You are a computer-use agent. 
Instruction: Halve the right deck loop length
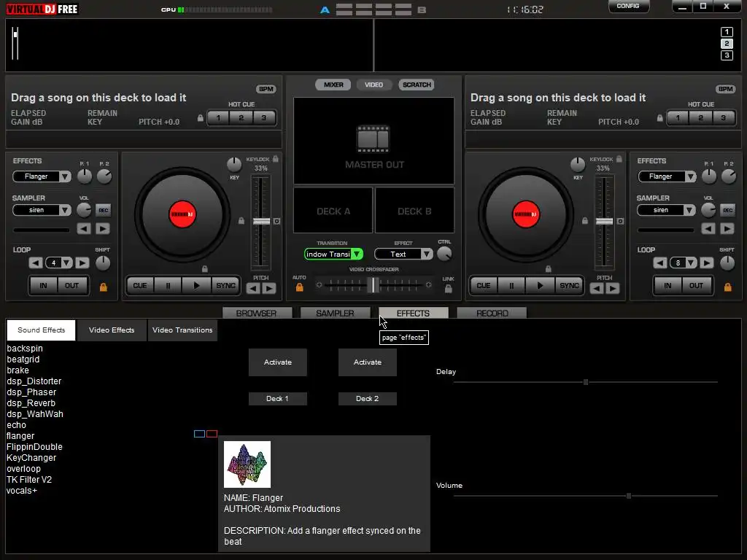pos(659,262)
